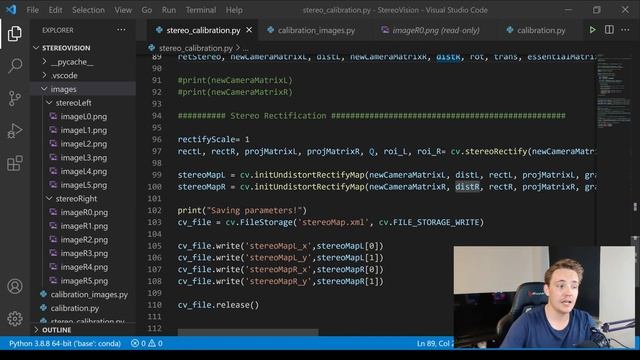Open imageR3.png in the explorer

(84, 253)
